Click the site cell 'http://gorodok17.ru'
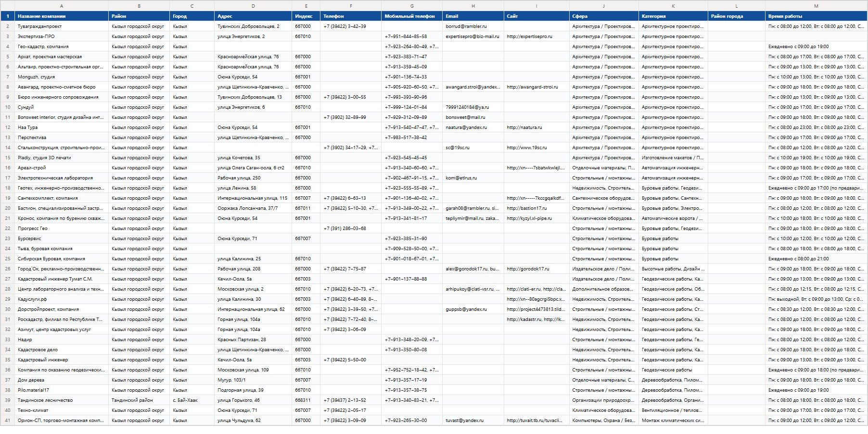The image size is (868, 434). pos(536,269)
